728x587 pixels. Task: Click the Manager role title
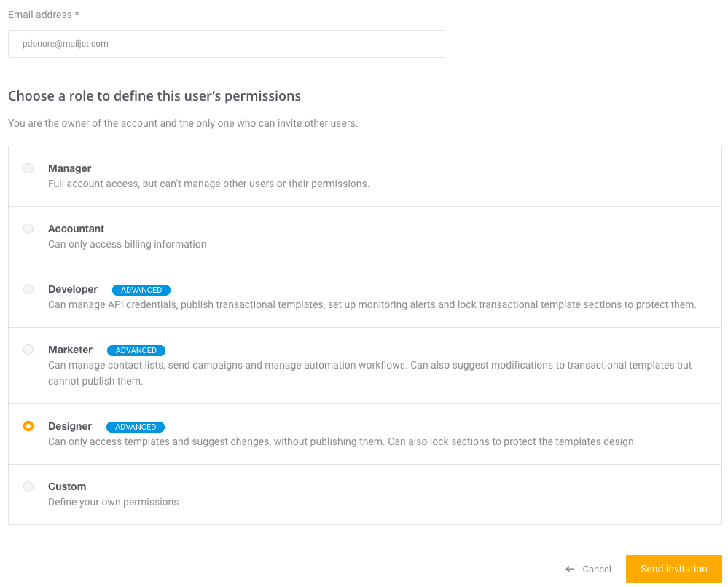[70, 168]
